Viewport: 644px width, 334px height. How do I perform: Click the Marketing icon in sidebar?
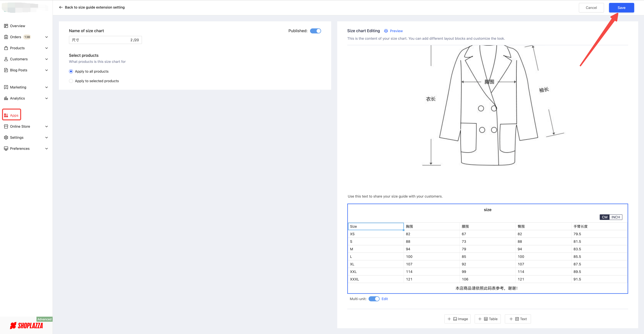pyautogui.click(x=6, y=87)
